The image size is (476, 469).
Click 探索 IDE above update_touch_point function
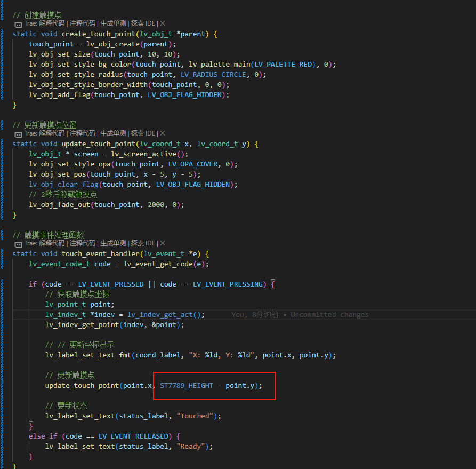click(143, 133)
